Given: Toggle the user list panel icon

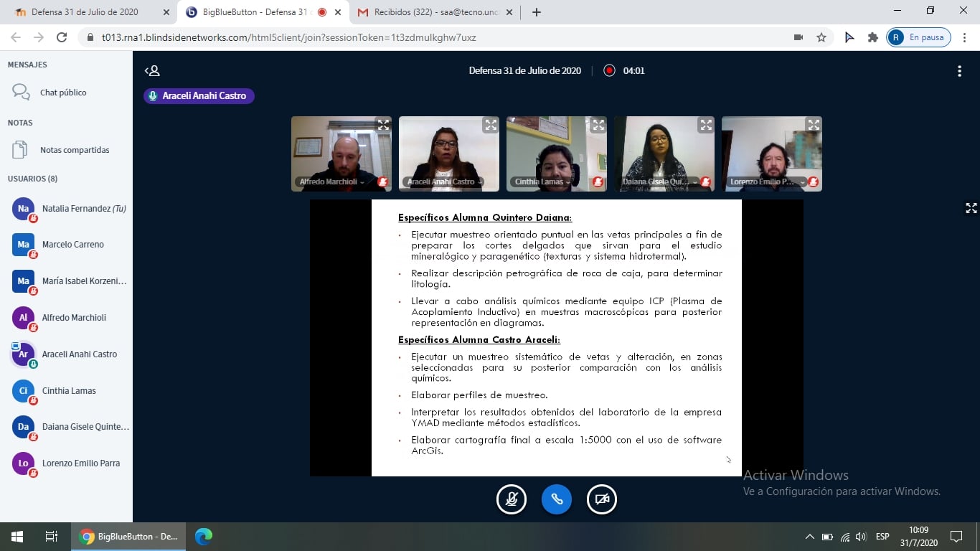Looking at the screenshot, I should pos(152,70).
